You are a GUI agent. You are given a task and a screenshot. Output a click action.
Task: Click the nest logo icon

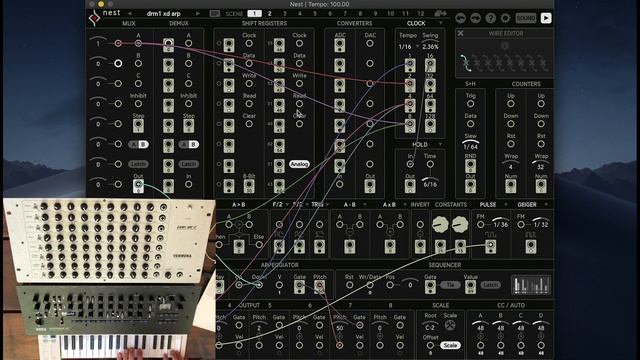pyautogui.click(x=95, y=18)
